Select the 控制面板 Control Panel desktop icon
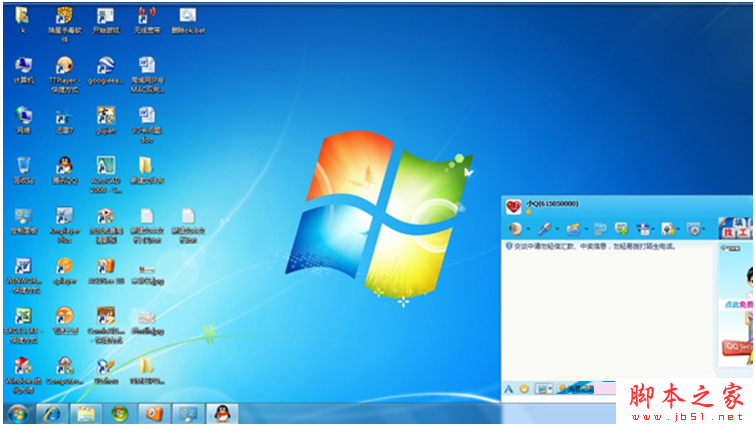This screenshot has width=755, height=428. coord(23,221)
